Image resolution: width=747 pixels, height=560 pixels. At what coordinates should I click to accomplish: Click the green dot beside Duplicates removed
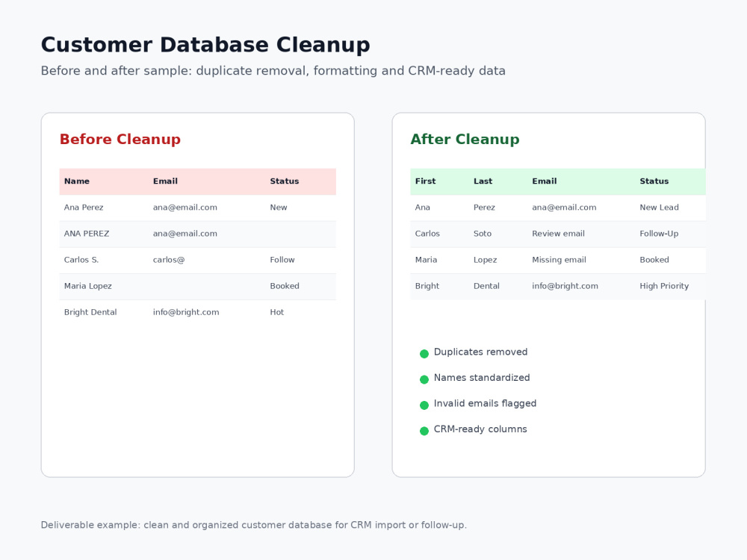click(424, 353)
